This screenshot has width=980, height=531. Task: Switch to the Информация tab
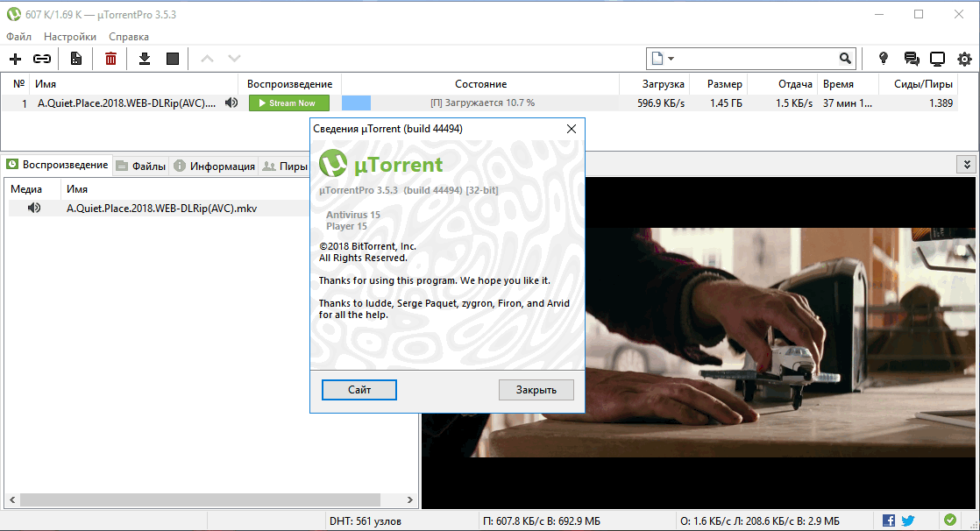[215, 166]
